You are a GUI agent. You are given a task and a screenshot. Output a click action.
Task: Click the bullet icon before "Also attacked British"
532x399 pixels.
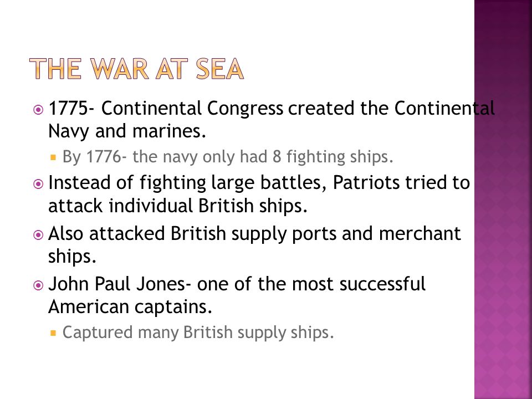(38, 235)
